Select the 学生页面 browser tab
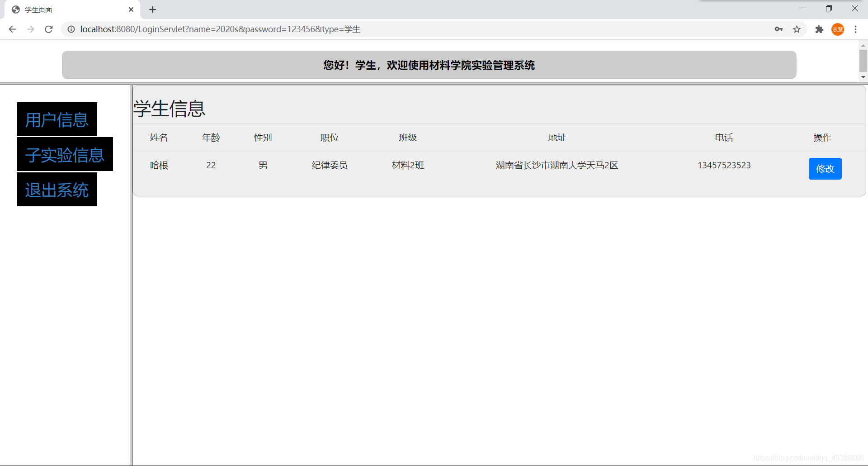 click(x=72, y=10)
